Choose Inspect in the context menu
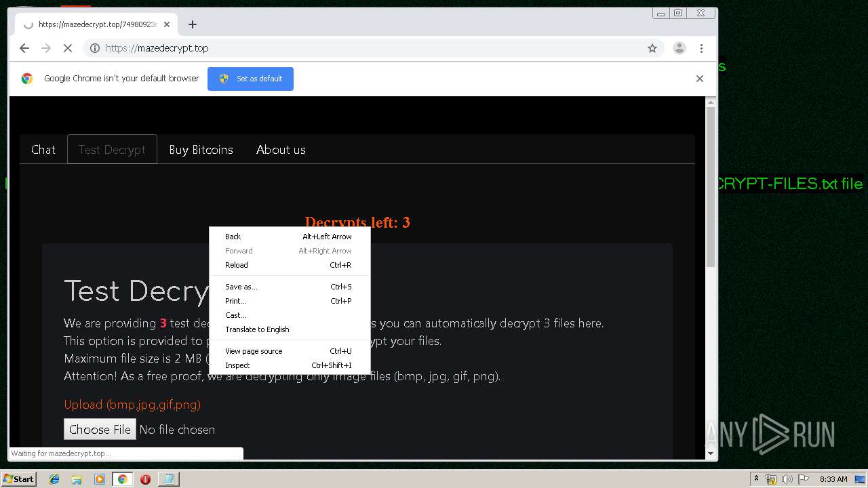The height and width of the screenshot is (488, 868). pos(290,365)
